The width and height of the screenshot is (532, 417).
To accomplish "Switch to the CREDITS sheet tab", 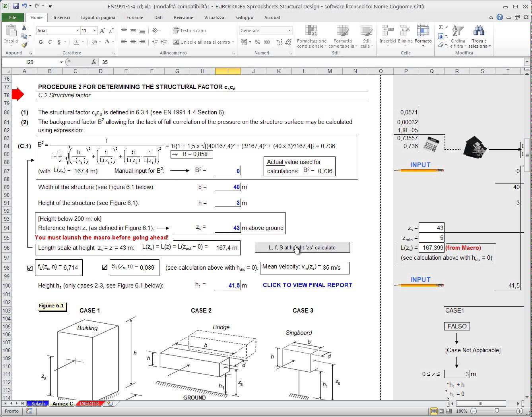I will coord(89,403).
